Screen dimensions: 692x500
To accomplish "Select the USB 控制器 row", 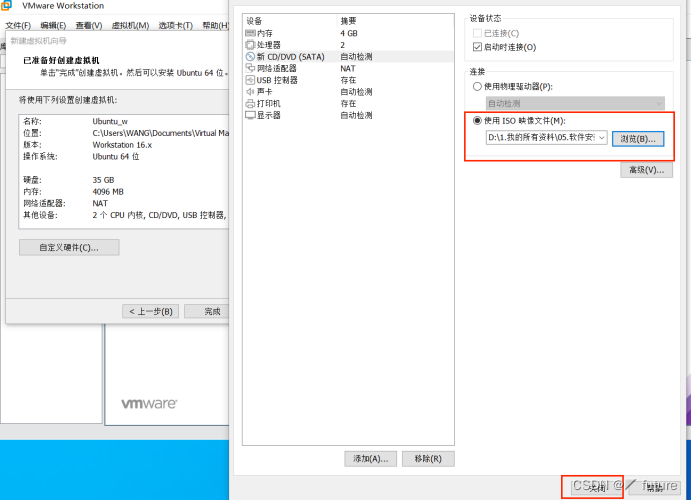I will click(348, 80).
